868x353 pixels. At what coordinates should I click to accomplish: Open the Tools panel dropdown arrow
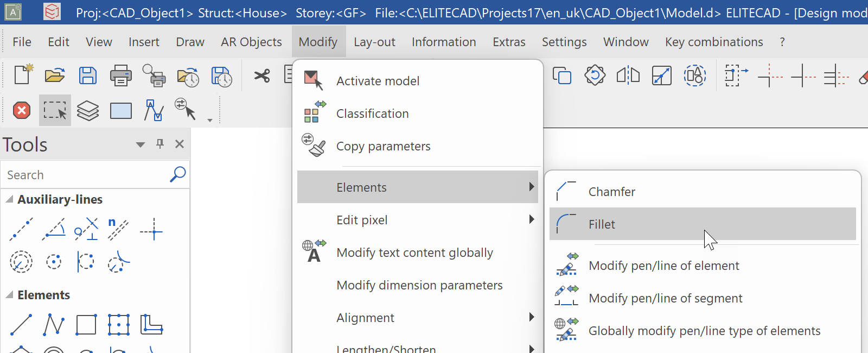[x=141, y=144]
